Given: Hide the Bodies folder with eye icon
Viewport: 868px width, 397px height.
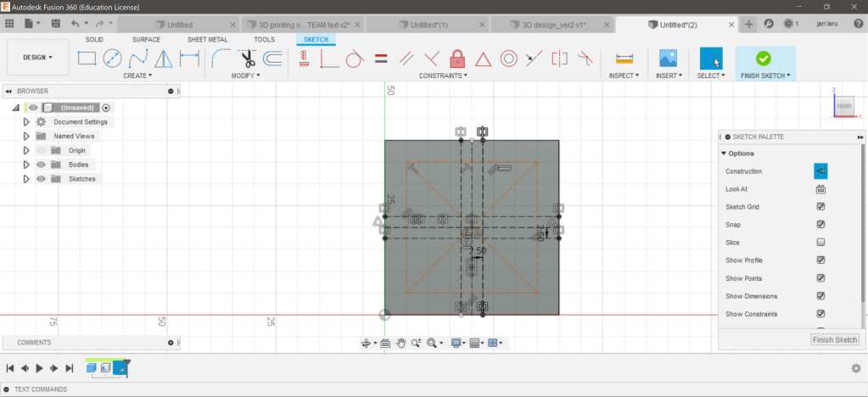Looking at the screenshot, I should (41, 165).
